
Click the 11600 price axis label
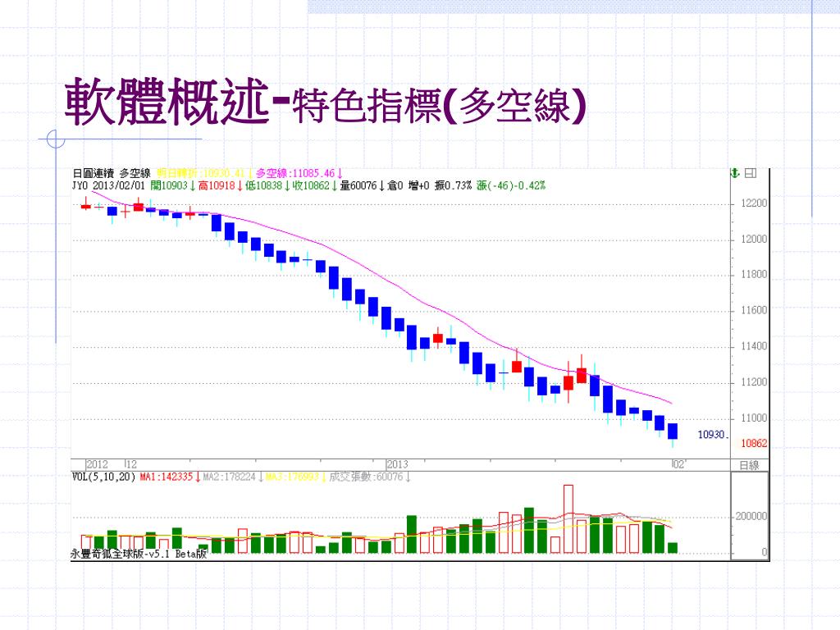tap(754, 310)
